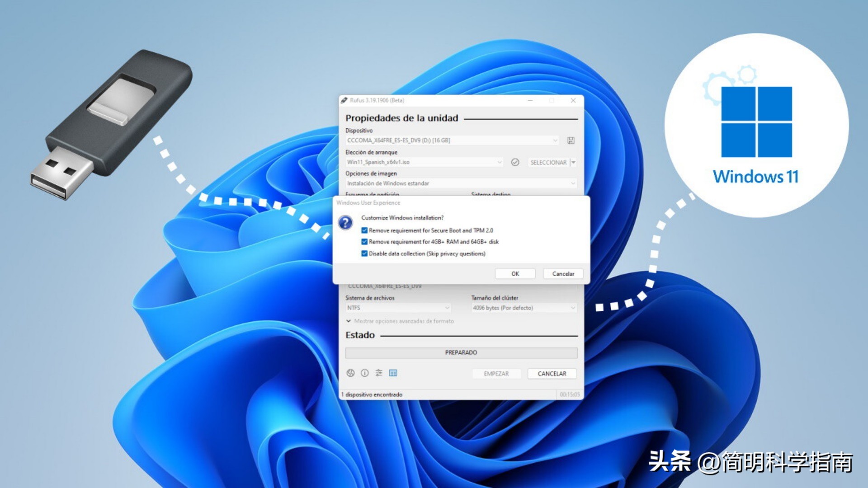Uncheck Remove requirement for Secure Boot and TPM 2.0
The image size is (868, 488).
click(x=364, y=230)
